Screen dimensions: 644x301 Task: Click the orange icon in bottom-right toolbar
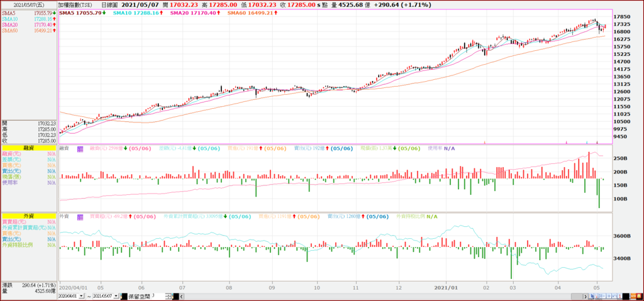point(633,296)
